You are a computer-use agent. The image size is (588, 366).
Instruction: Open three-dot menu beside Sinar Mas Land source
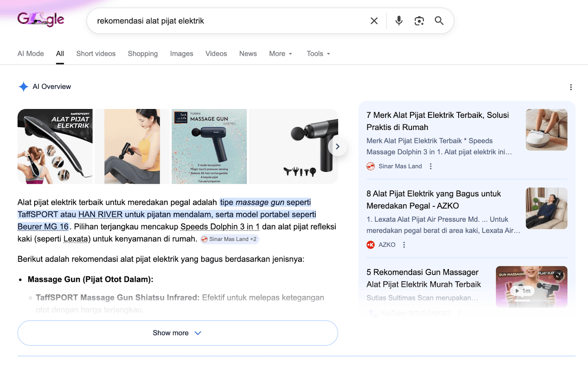point(431,166)
